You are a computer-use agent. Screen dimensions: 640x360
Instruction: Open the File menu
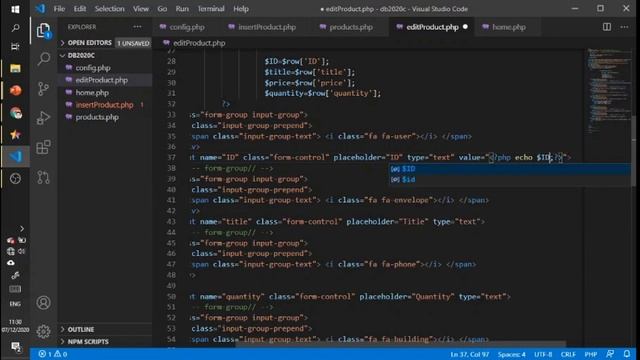[x=59, y=9]
